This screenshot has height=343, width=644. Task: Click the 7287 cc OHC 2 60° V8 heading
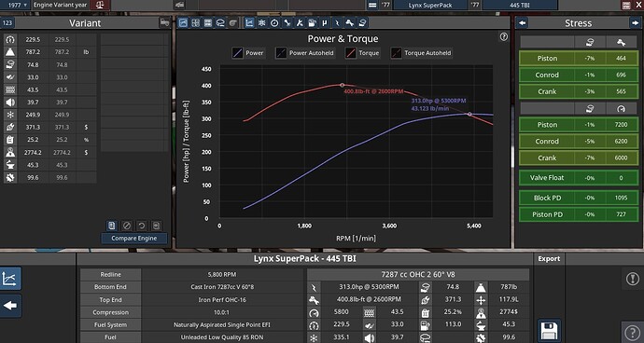click(418, 274)
